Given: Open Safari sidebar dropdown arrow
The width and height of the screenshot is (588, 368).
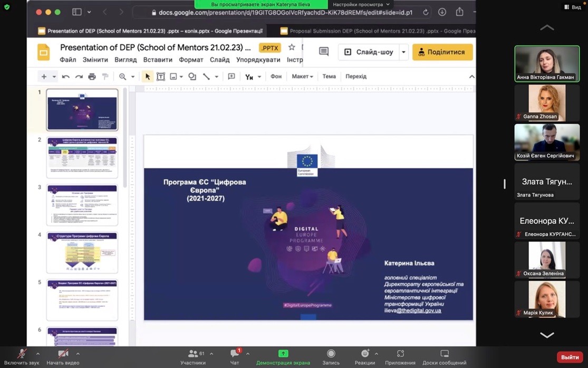Looking at the screenshot, I should click(89, 12).
